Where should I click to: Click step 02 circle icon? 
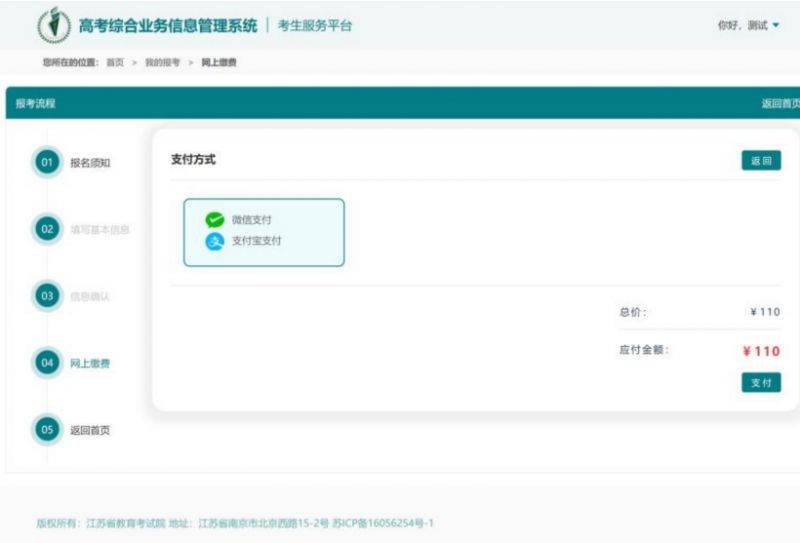47,229
